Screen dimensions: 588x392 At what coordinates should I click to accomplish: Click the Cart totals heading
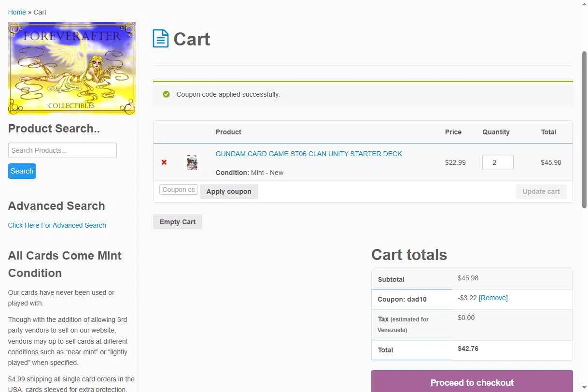click(409, 255)
